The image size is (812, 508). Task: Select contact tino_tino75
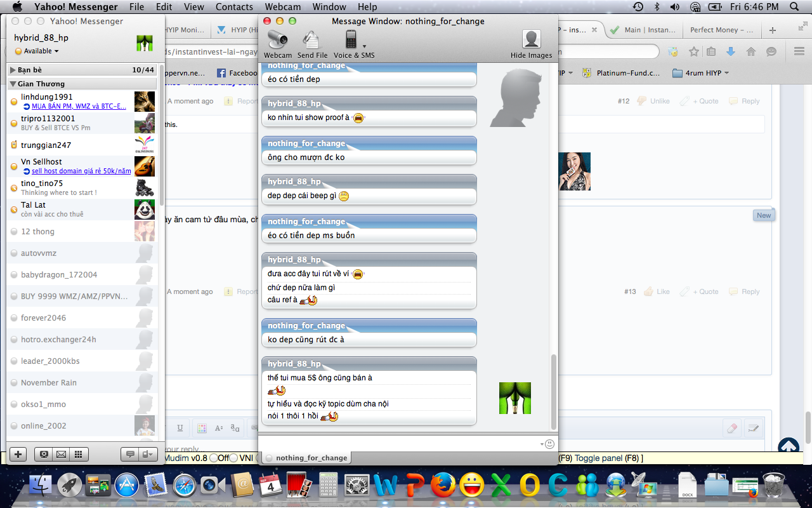[82, 188]
